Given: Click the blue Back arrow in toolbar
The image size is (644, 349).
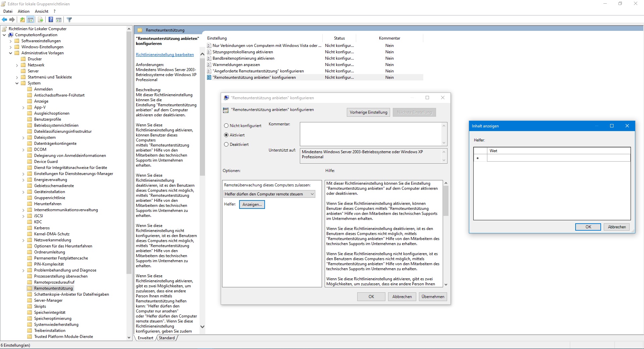Looking at the screenshot, I should (5, 20).
